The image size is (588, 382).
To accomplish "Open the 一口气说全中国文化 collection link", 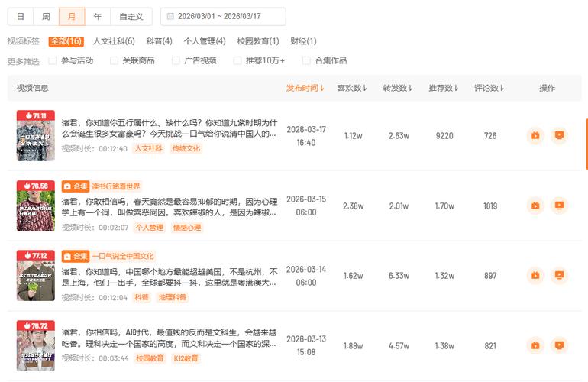I will (x=123, y=257).
